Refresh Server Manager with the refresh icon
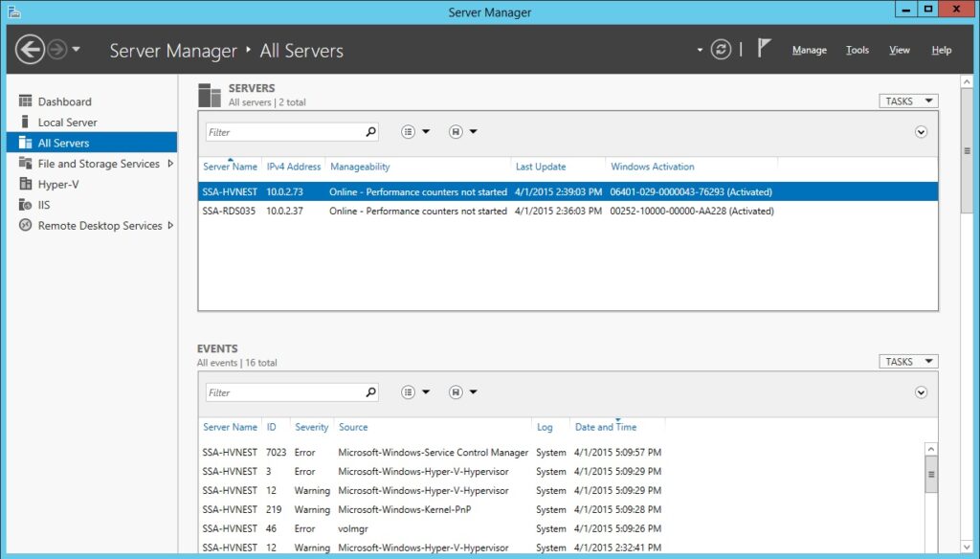This screenshot has height=559, width=980. tap(721, 49)
